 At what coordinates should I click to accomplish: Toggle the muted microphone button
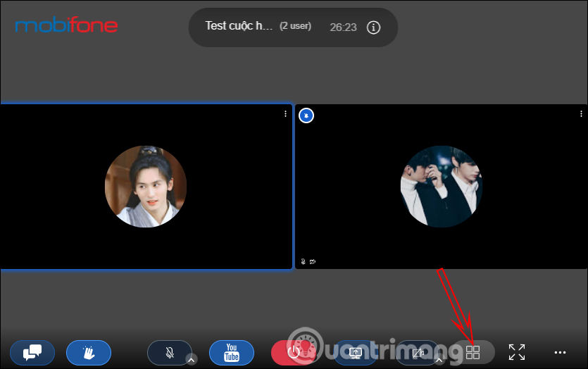(x=170, y=353)
